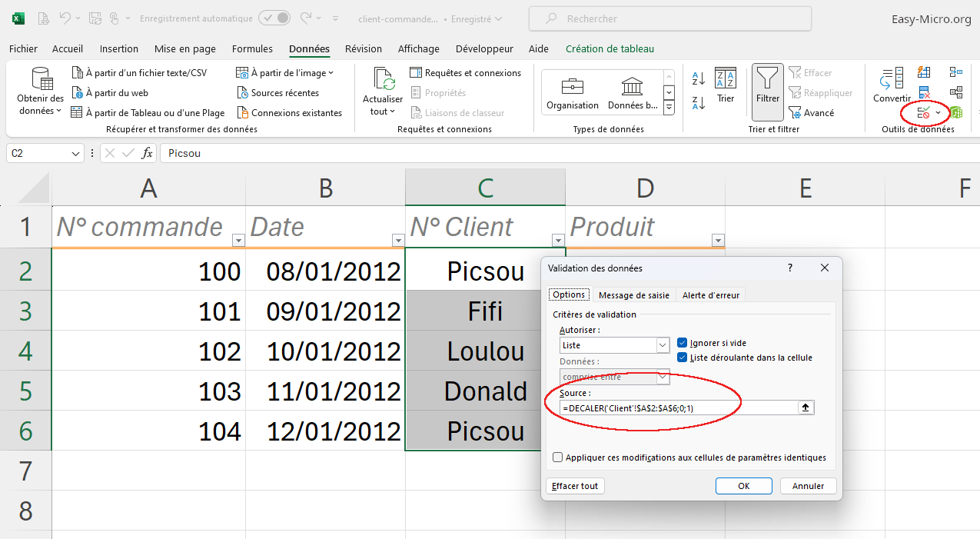Image resolution: width=980 pixels, height=539 pixels.
Task: Uncheck Liste déroulante dans la cellule
Action: [x=682, y=358]
